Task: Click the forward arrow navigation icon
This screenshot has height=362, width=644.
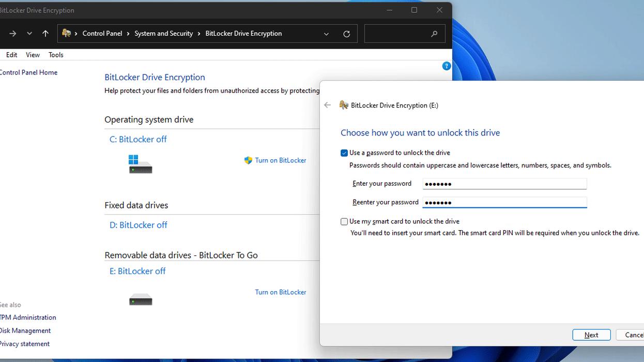Action: 13,34
